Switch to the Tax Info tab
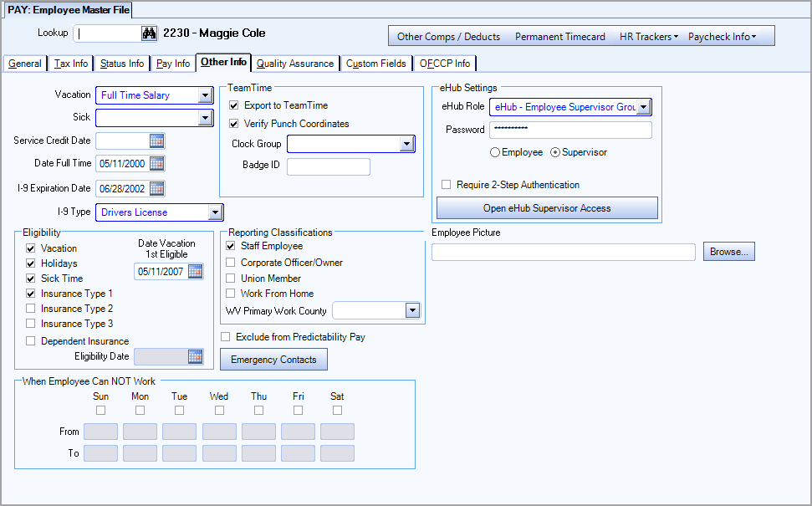 [x=70, y=63]
